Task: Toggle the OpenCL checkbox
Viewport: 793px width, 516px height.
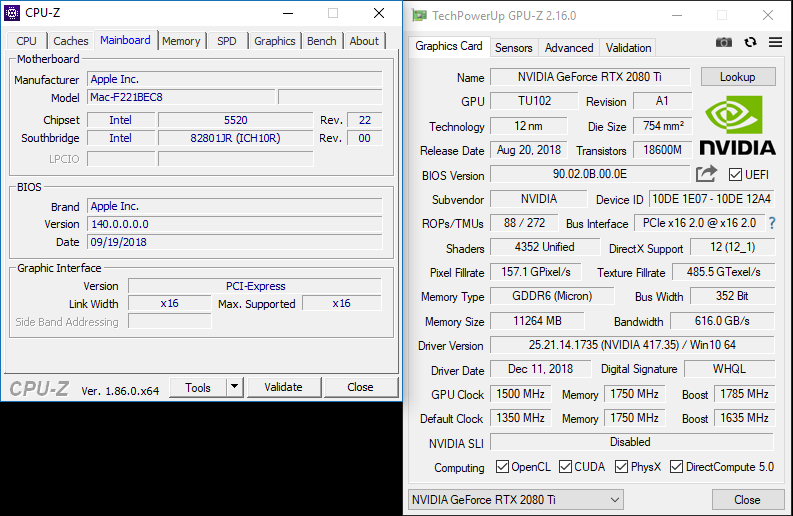Action: tap(502, 466)
